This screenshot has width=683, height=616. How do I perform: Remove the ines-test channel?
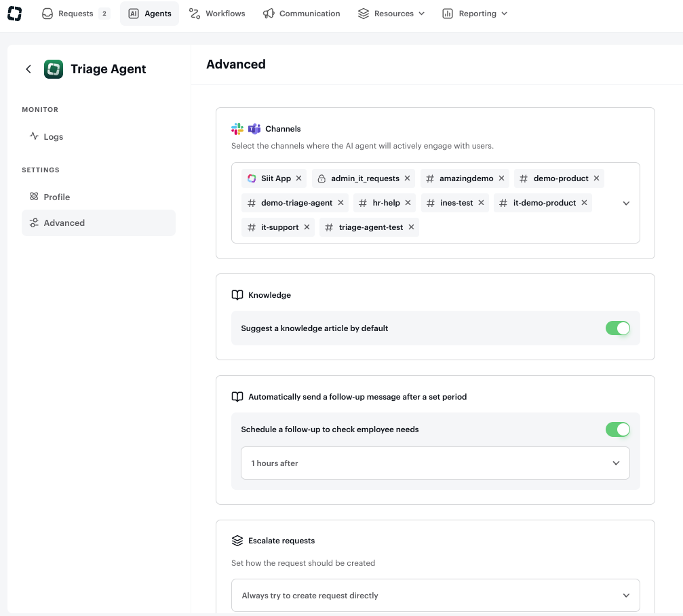482,203
